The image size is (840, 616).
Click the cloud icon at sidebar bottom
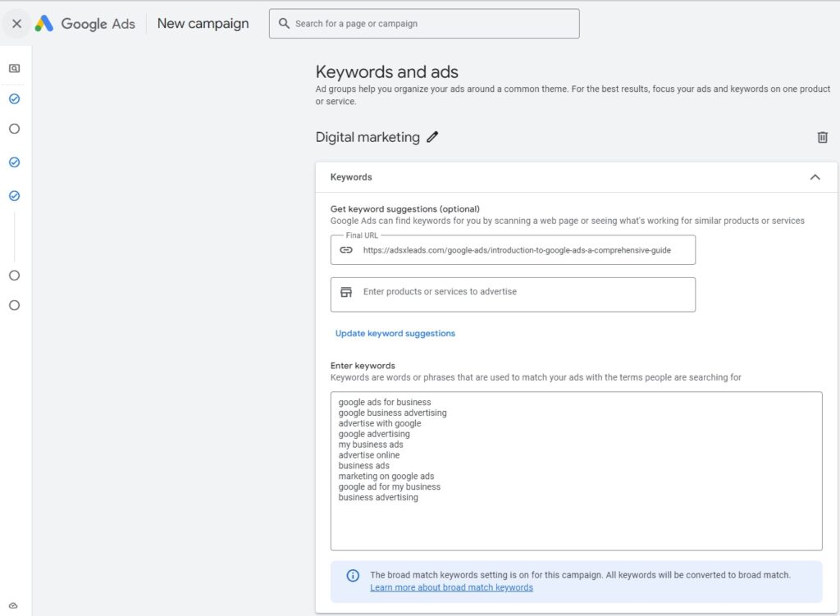(13, 606)
